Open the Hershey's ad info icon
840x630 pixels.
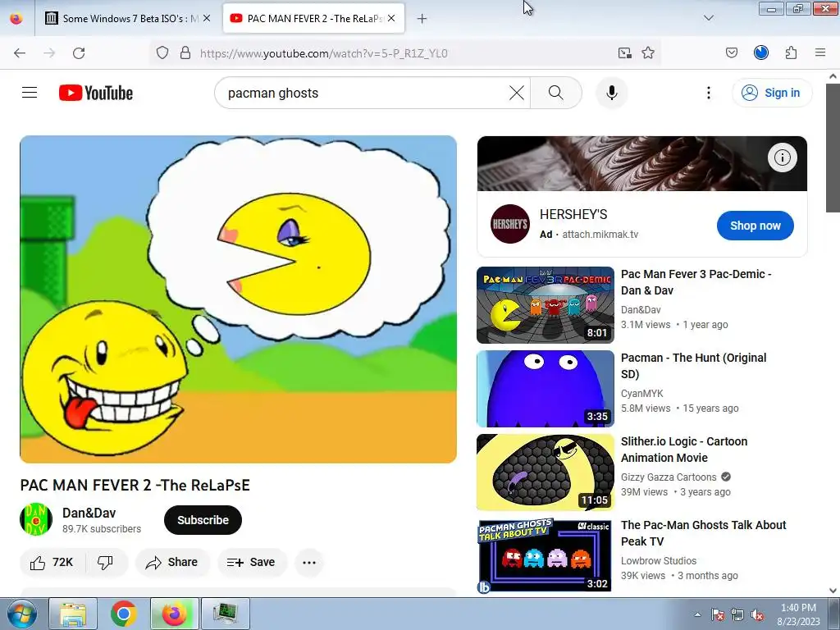(782, 157)
